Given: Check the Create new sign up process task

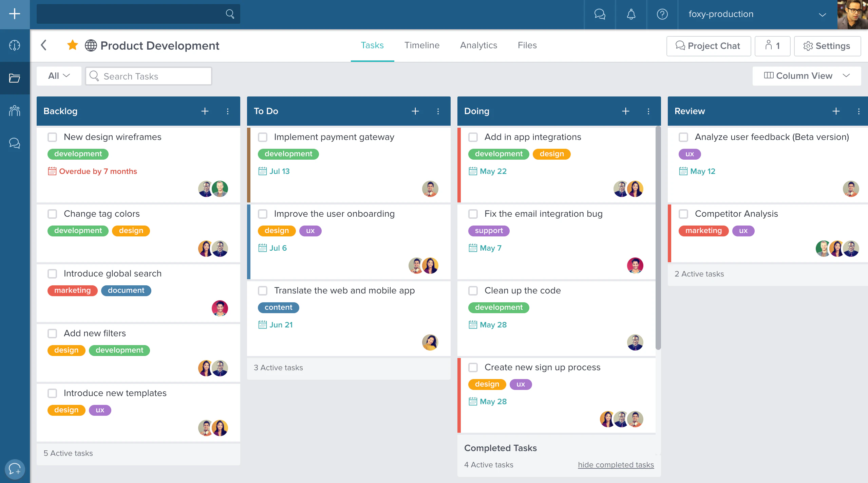Looking at the screenshot, I should point(473,368).
